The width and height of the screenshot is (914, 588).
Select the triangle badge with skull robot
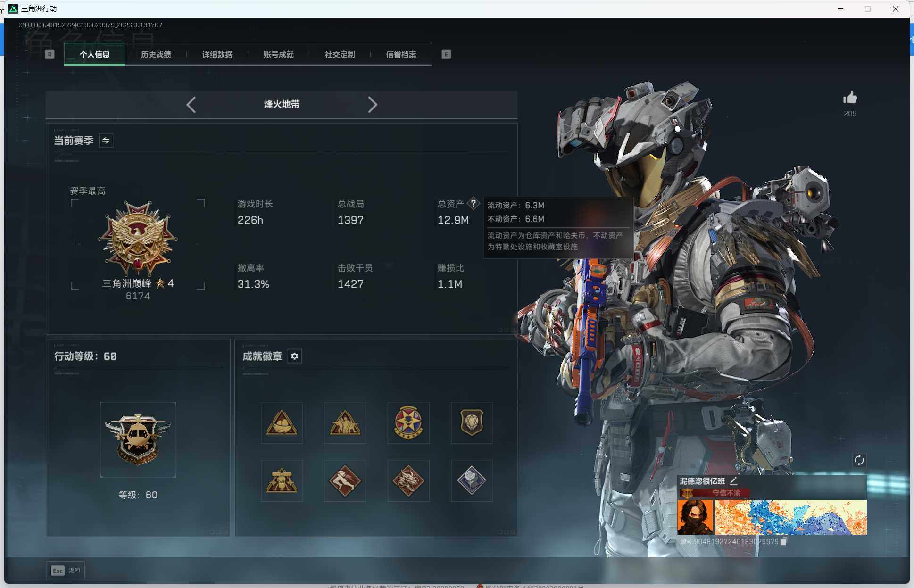[x=282, y=480]
